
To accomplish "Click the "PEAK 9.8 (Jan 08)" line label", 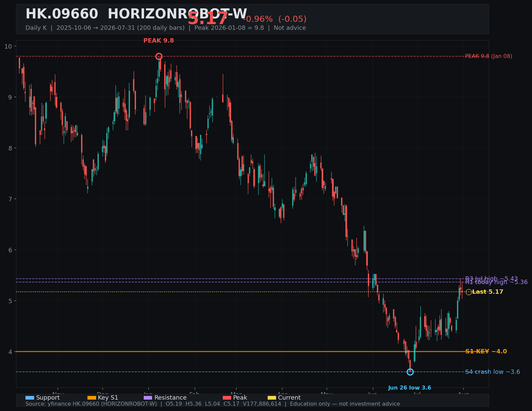I will pos(489,56).
